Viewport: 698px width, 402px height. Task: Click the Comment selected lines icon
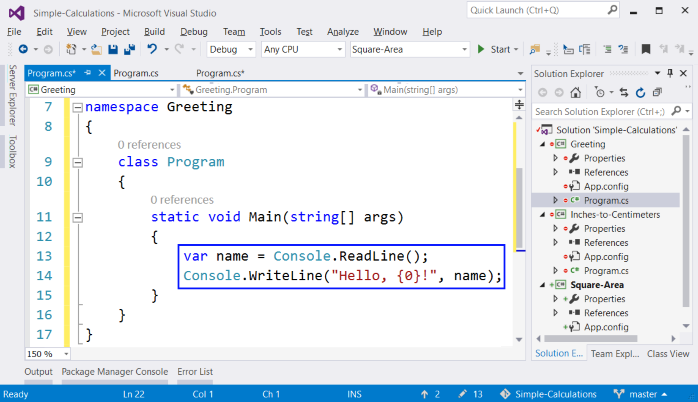(x=607, y=49)
